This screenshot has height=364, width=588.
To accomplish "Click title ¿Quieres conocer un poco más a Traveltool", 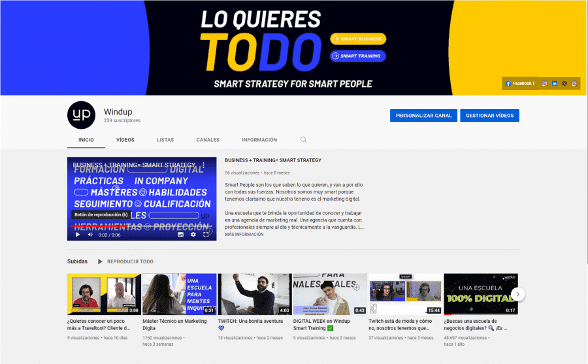I will 99,325.
